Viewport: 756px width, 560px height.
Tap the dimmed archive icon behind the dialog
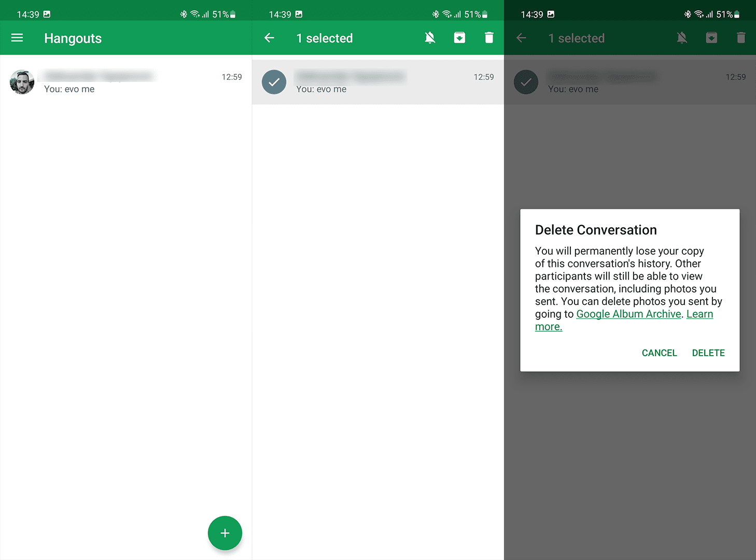711,38
